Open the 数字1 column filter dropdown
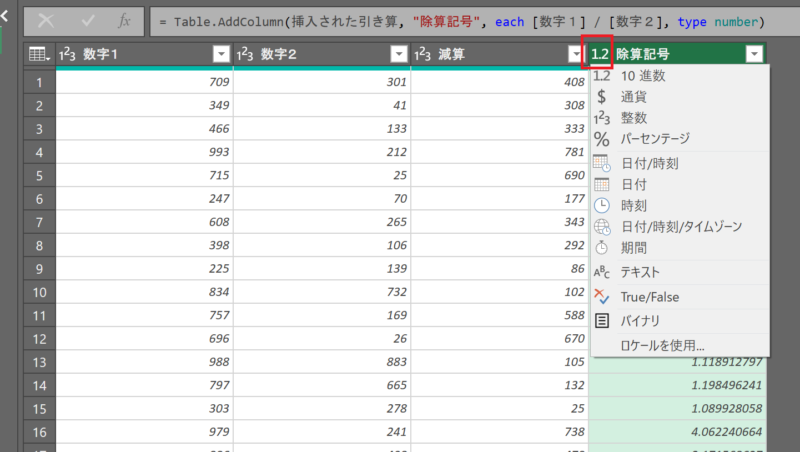Viewport: 800px width, 452px height. click(221, 54)
